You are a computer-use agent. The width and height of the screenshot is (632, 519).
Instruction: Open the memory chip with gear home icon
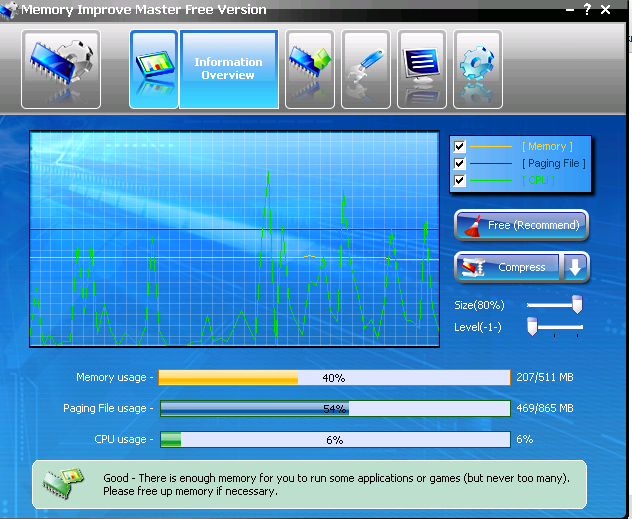61,69
